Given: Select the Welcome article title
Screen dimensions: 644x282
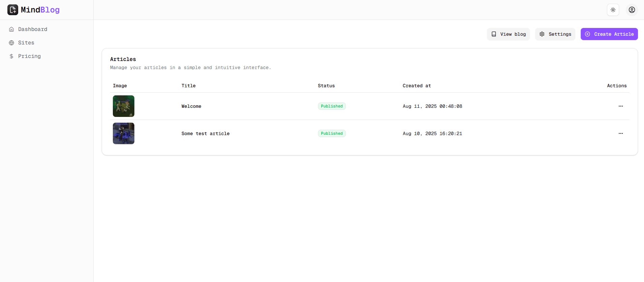Looking at the screenshot, I should [x=191, y=106].
